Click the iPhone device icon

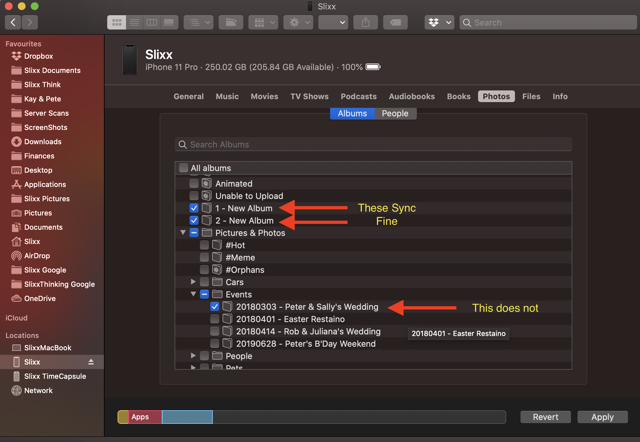(x=130, y=60)
